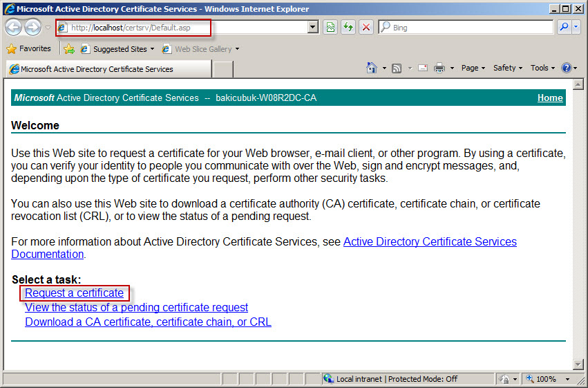Open the Suggested Sites dropdown
Screen dimensions: 588x388
click(x=117, y=49)
